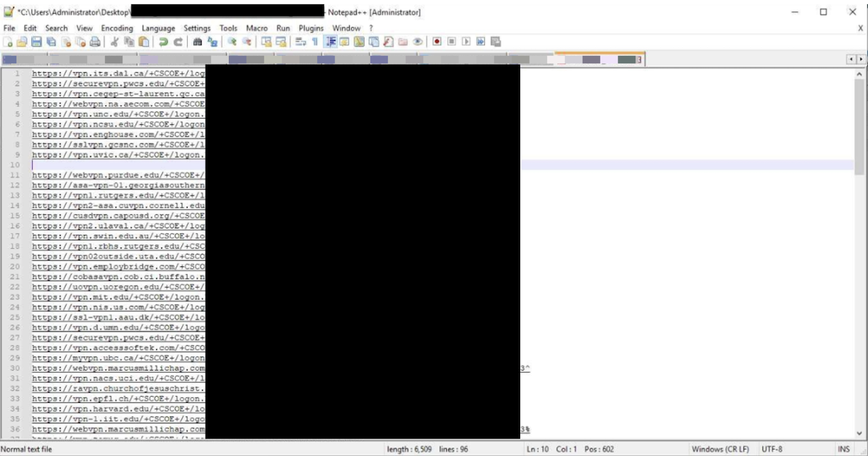
Task: Show the Document Map panel icon
Action: [359, 41]
